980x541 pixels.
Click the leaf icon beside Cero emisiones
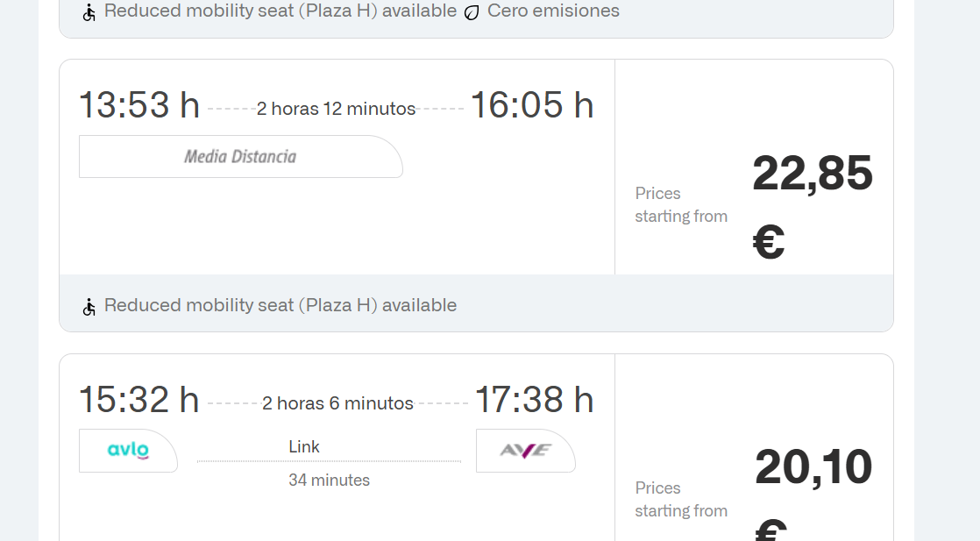[x=472, y=12]
